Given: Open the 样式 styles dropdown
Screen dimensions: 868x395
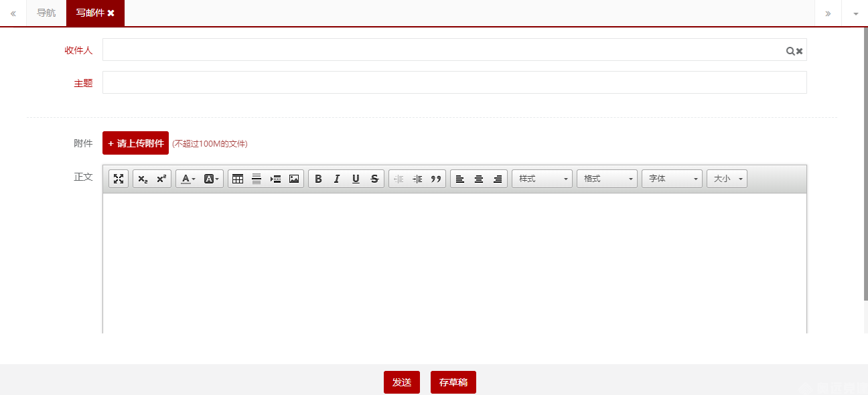Looking at the screenshot, I should click(x=542, y=179).
